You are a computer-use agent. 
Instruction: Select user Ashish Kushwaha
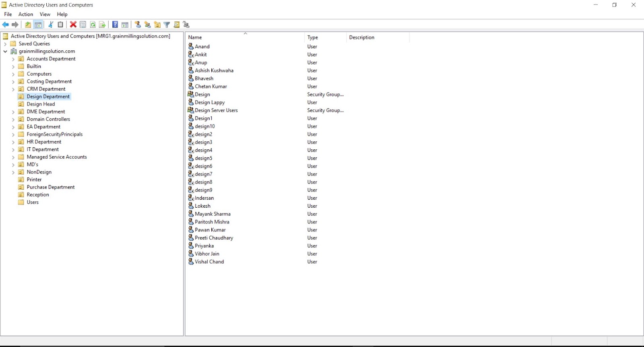(x=214, y=70)
